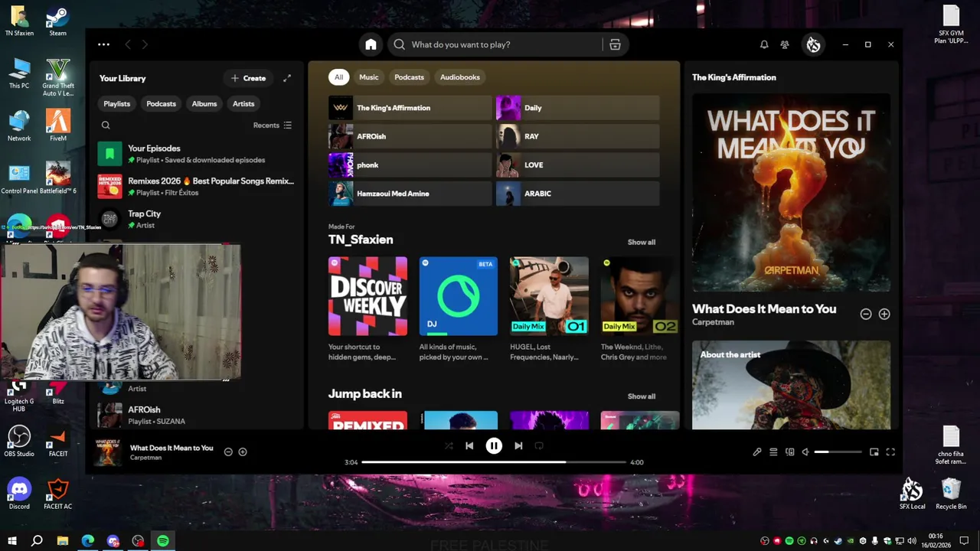Open Daily Mix 01 card

[550, 310]
